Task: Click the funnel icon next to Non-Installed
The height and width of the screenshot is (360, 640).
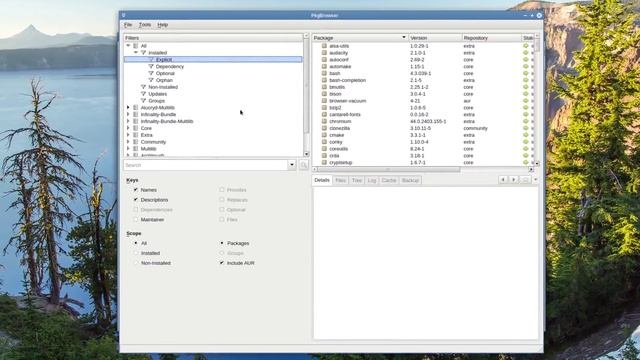Action: [143, 87]
